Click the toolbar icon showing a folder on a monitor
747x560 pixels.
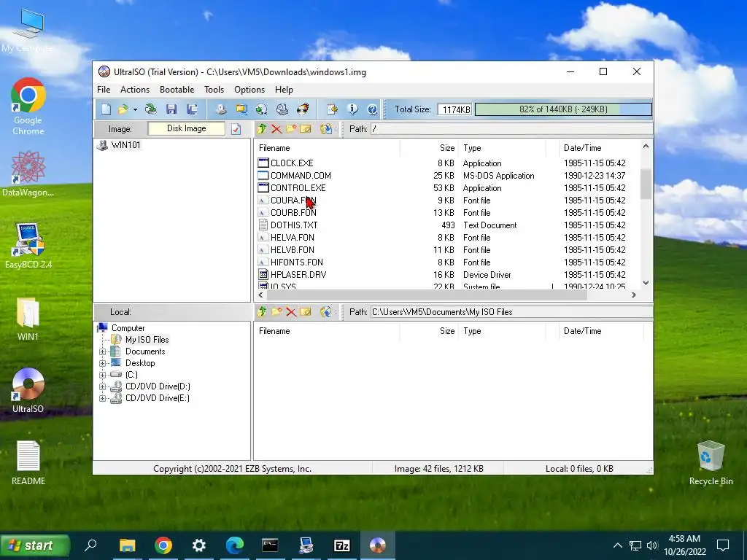point(241,109)
